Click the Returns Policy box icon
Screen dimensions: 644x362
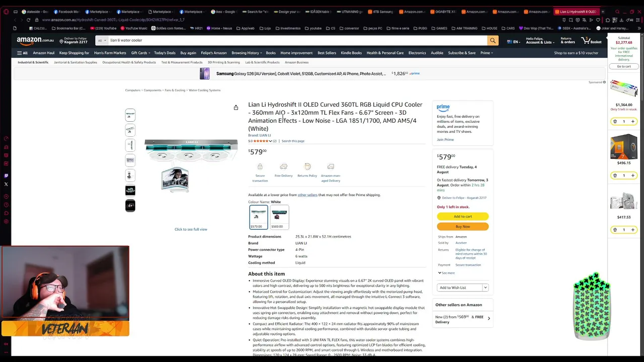(307, 166)
